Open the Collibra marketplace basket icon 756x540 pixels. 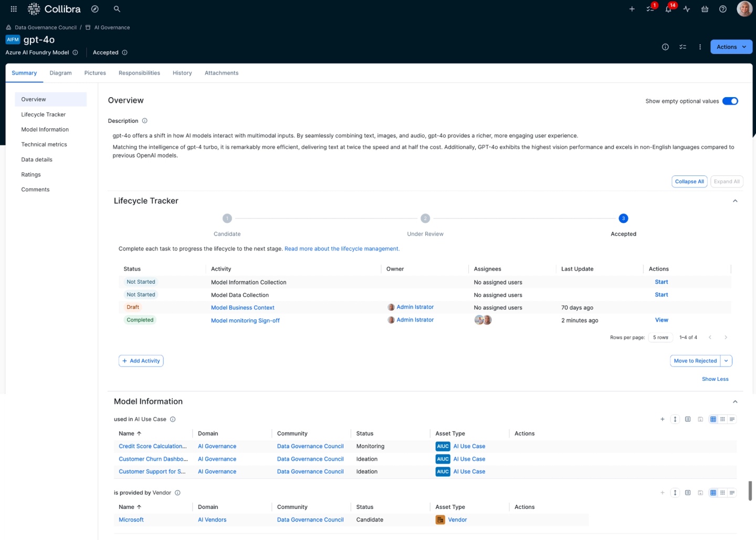pos(705,9)
